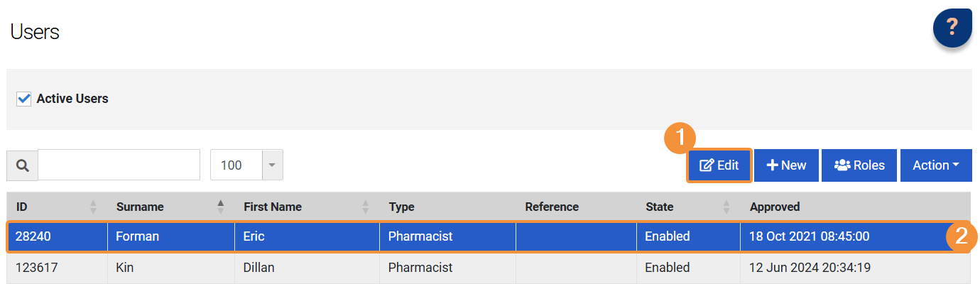Click the search magnifier icon

pyautogui.click(x=22, y=165)
